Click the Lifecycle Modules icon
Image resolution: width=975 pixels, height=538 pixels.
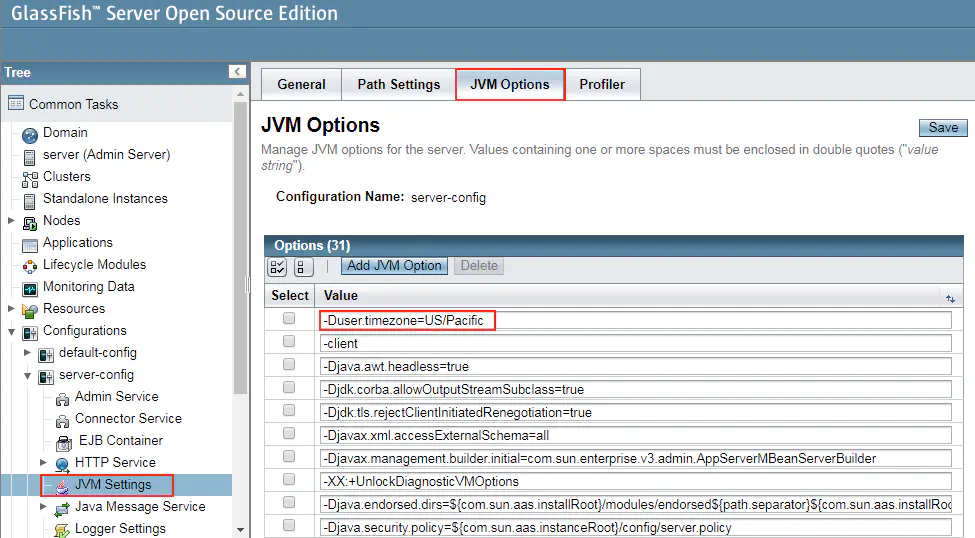pos(29,267)
